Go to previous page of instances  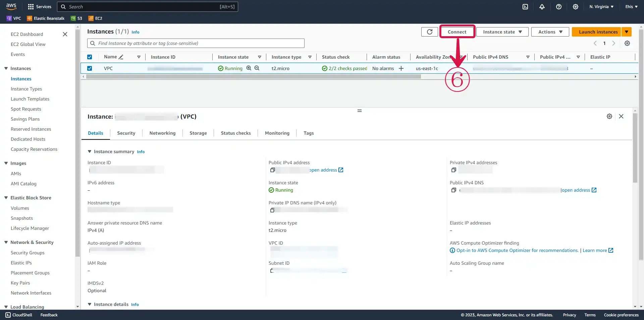(595, 43)
